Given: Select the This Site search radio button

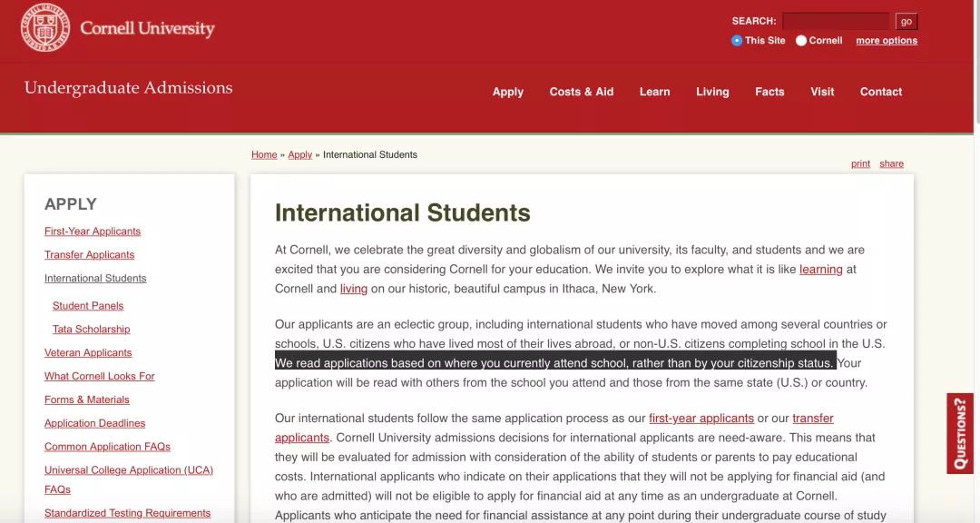Looking at the screenshot, I should tap(737, 40).
